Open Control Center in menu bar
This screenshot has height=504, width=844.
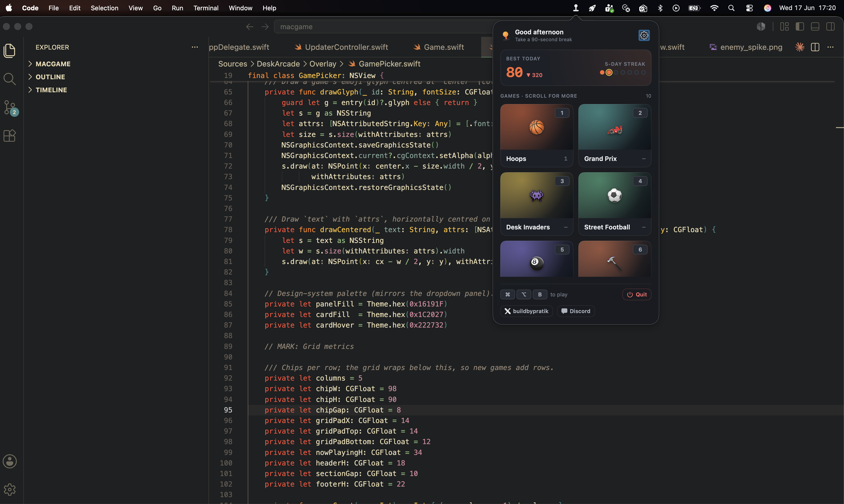749,8
